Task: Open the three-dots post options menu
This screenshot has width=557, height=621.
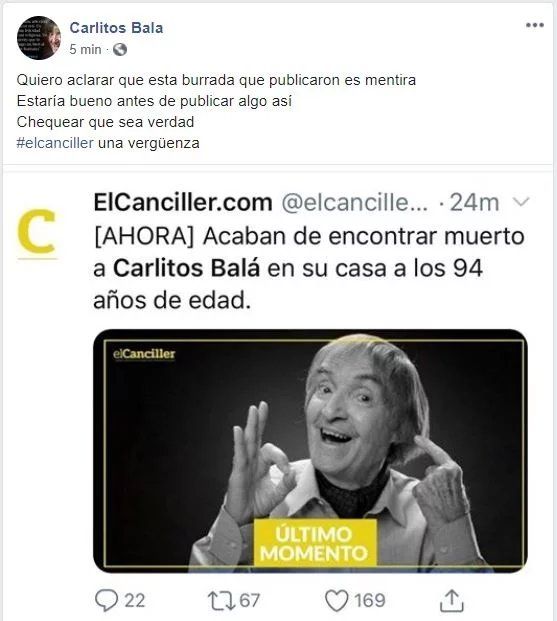Action: 534,25
